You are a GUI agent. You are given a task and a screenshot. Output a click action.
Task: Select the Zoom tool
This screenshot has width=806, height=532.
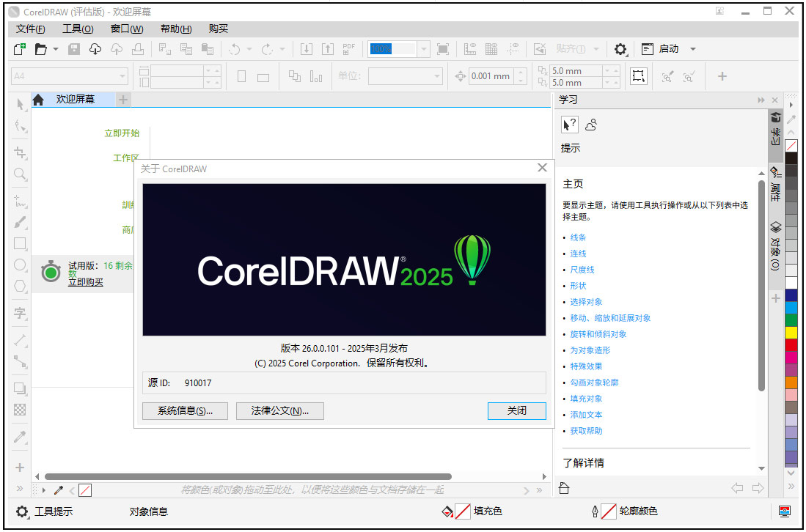click(20, 174)
